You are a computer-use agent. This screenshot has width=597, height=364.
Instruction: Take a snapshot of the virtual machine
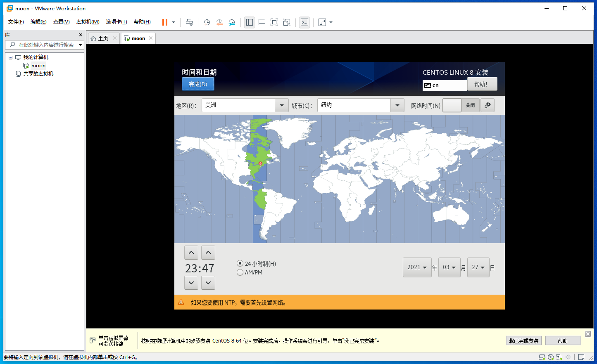(x=207, y=22)
